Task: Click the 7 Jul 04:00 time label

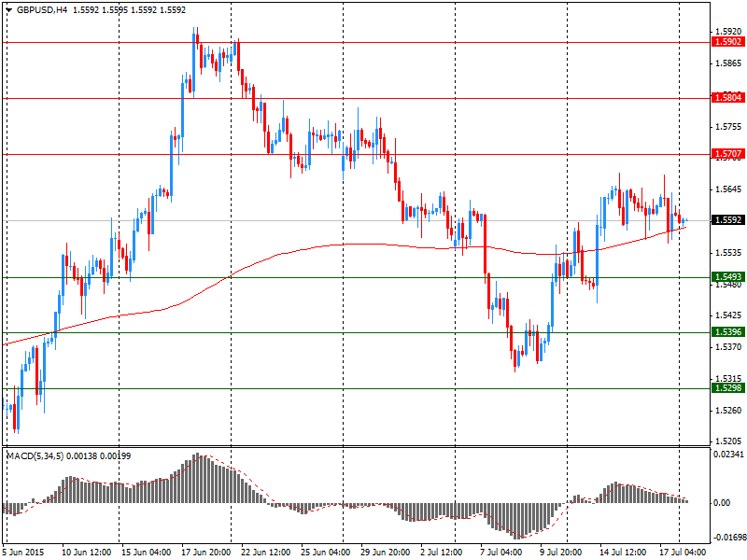Action: [500, 553]
